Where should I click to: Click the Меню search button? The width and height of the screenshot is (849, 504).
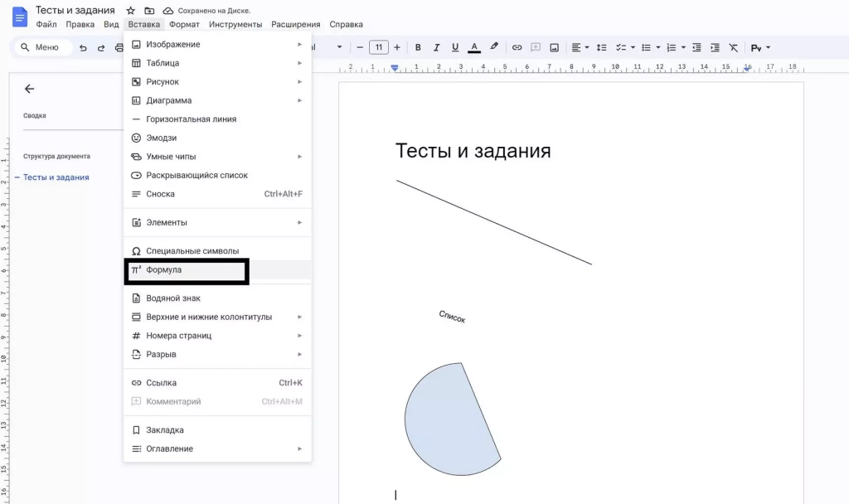tap(41, 47)
